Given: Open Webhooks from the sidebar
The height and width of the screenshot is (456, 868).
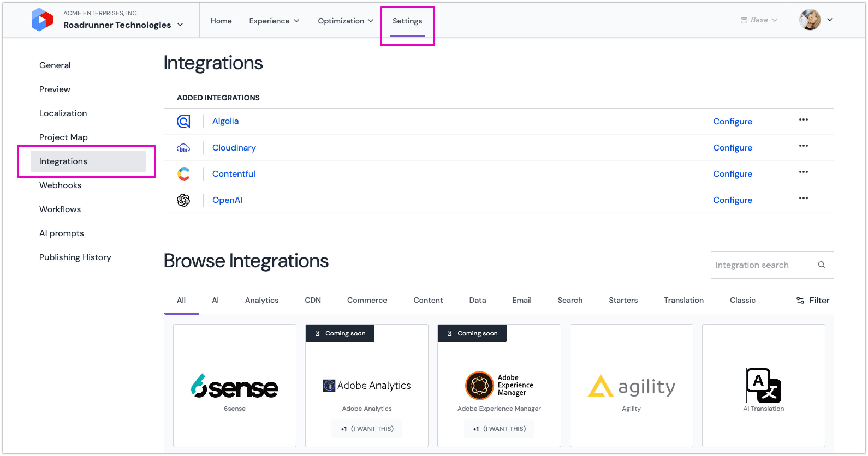Looking at the screenshot, I should click(60, 185).
